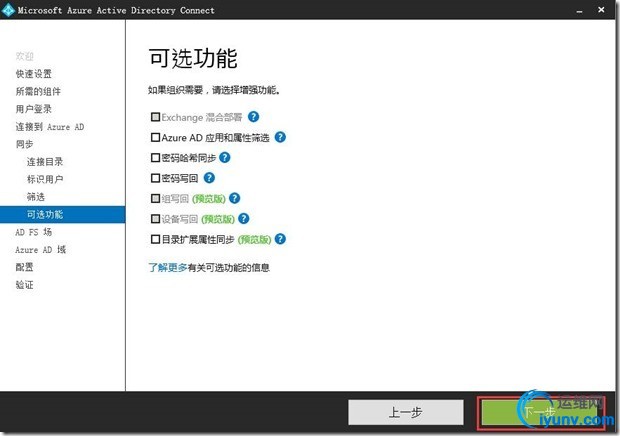620x436 pixels.
Task: Open help icon next to 密码哈希同步
Action: click(x=225, y=158)
